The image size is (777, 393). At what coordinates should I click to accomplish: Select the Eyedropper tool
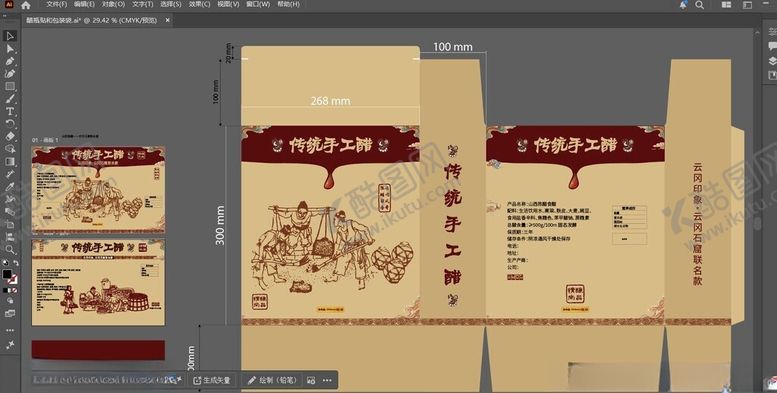tap(9, 187)
